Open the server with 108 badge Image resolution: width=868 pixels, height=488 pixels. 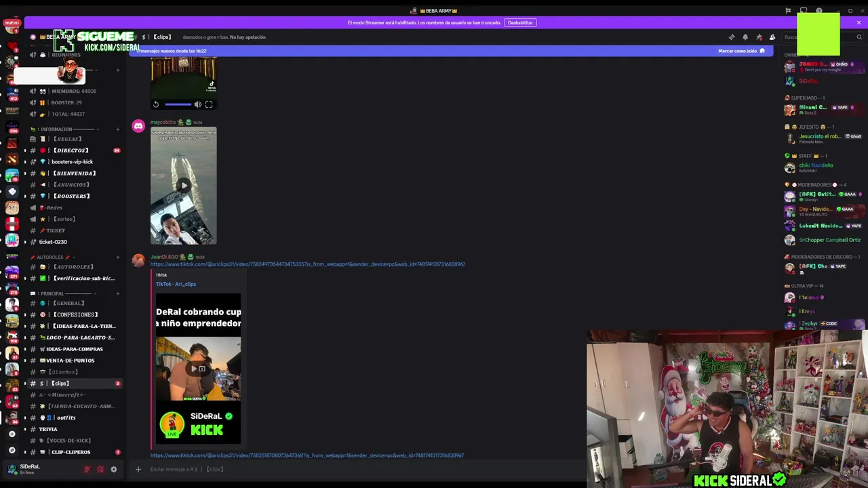click(12, 337)
